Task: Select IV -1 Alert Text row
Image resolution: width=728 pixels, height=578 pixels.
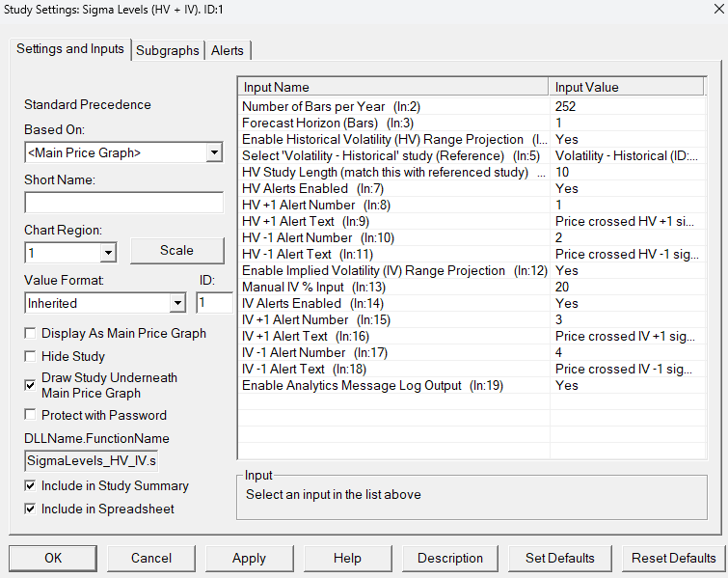Action: point(472,369)
